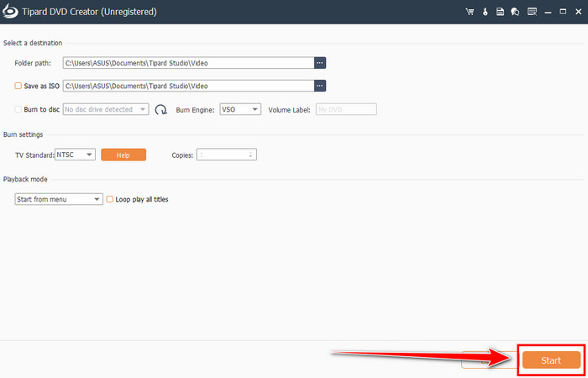Click the Volume Label field
Screen dimensions: 588x378
[346, 109]
